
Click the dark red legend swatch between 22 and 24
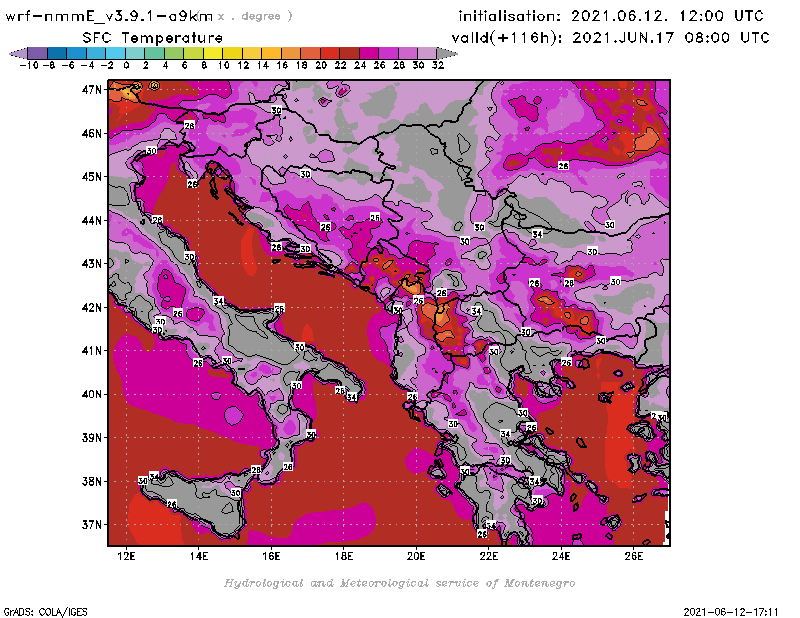tap(349, 53)
